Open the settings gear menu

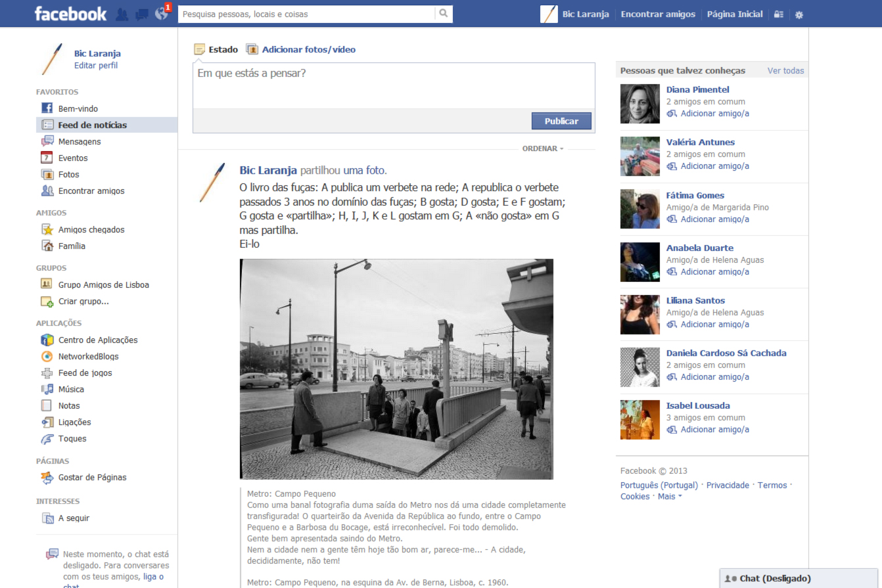[799, 14]
